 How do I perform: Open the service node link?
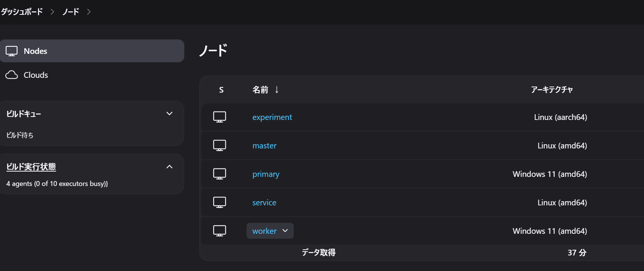coord(264,203)
